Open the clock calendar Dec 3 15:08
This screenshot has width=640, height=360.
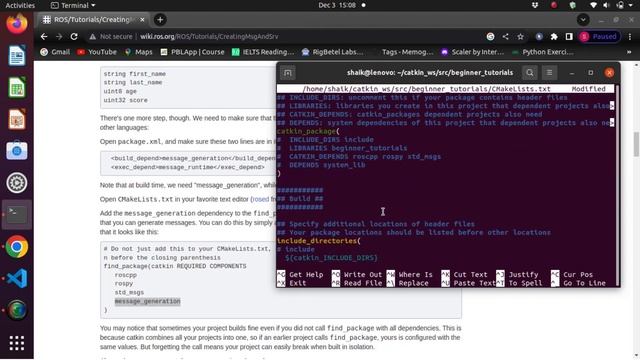pos(337,5)
